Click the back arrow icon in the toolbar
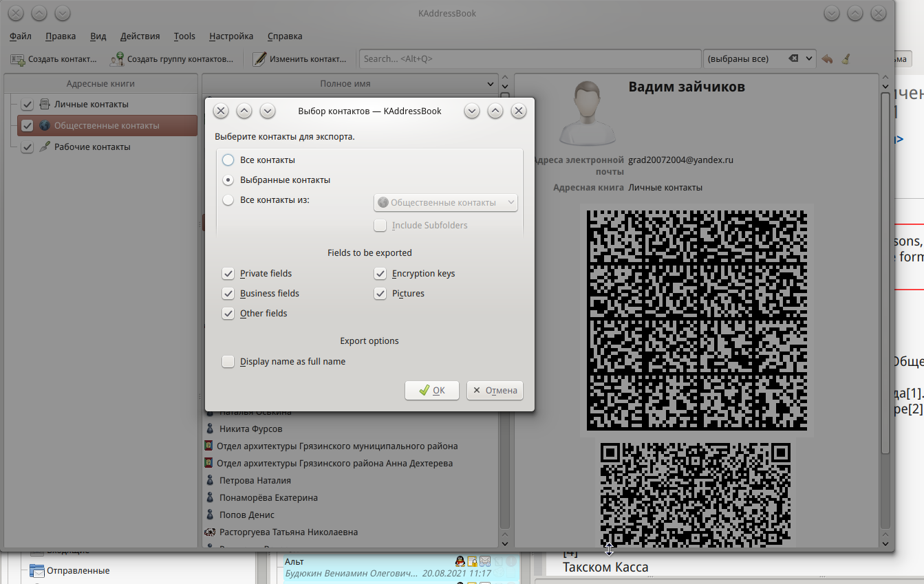Viewport: 924px width, 584px height. (827, 59)
